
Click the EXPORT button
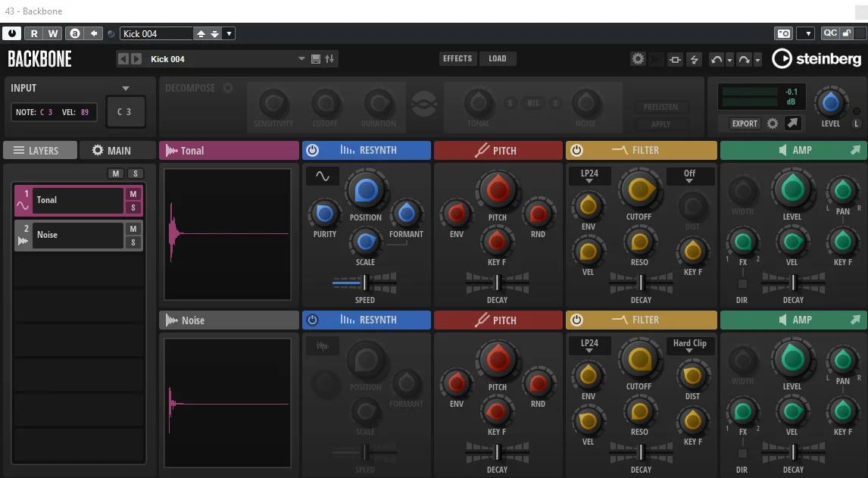click(x=745, y=123)
